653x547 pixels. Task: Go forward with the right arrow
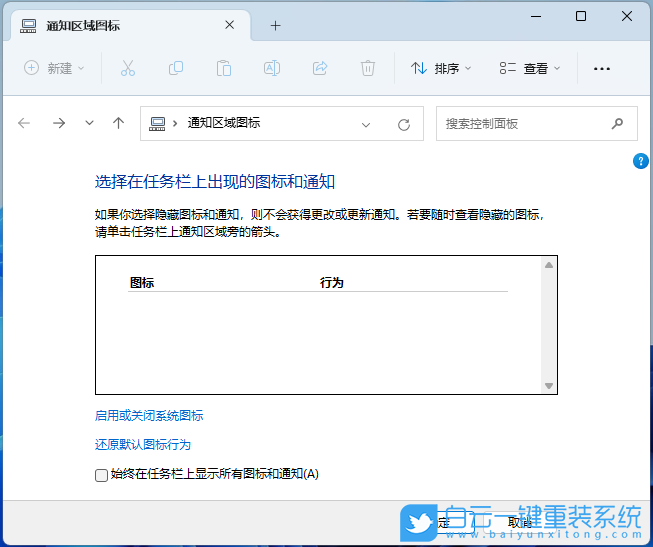click(x=59, y=123)
